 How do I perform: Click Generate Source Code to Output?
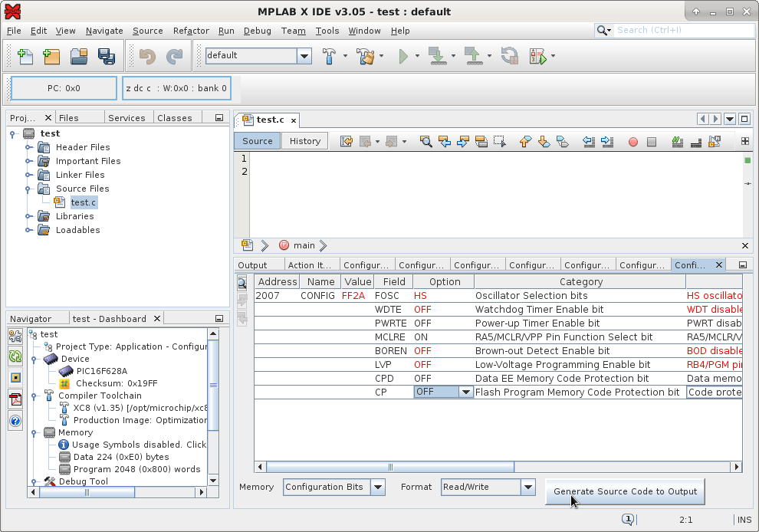(625, 491)
